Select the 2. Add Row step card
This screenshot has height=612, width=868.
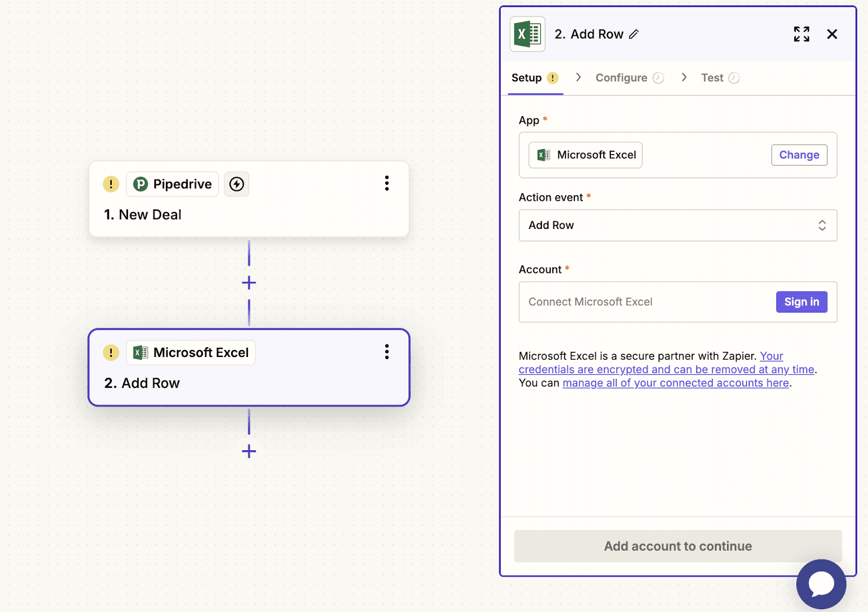[x=249, y=367]
